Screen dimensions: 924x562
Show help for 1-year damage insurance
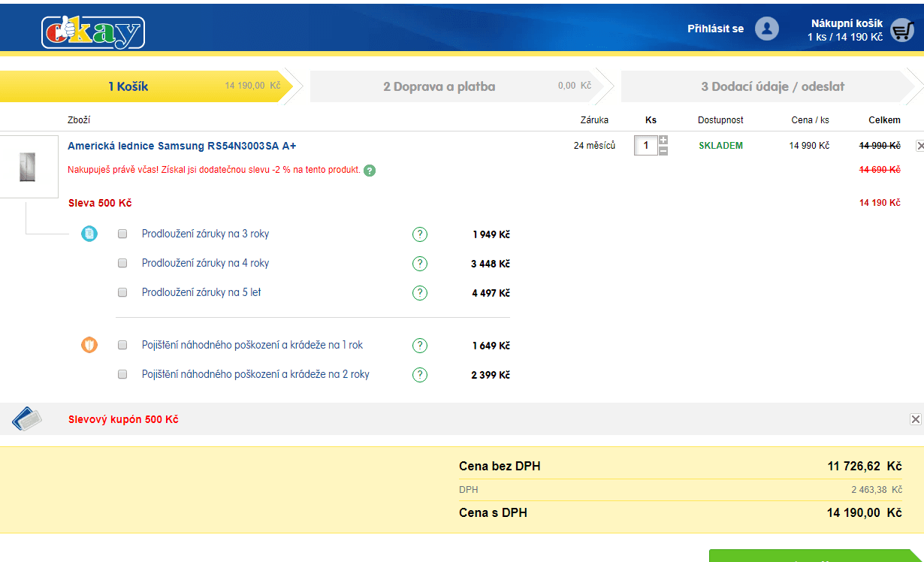(420, 346)
